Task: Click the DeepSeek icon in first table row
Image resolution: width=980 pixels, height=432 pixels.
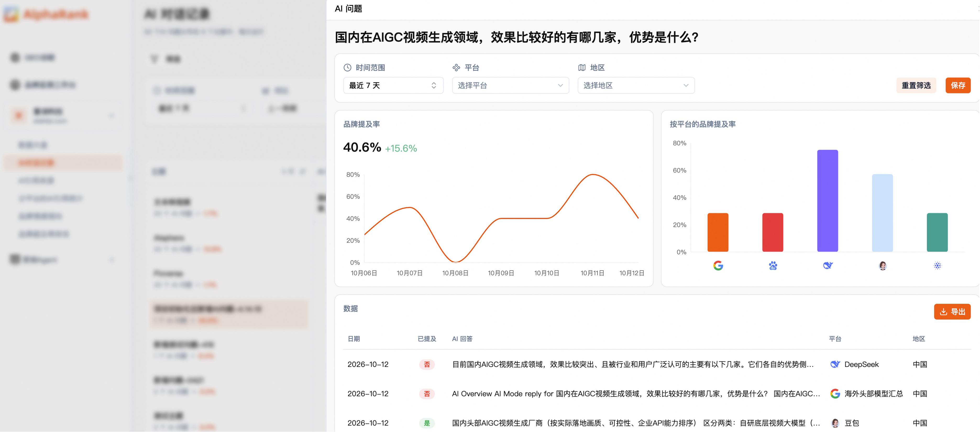Action: (x=835, y=364)
